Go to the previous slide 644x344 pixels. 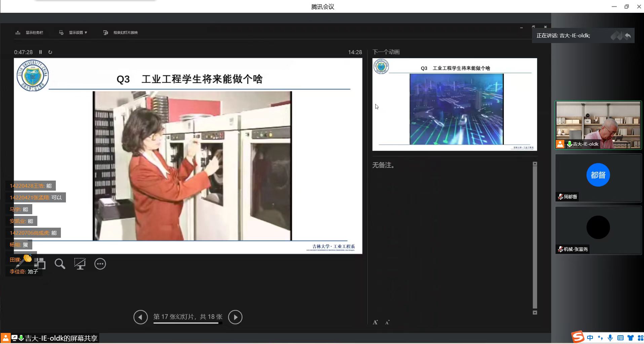click(141, 317)
